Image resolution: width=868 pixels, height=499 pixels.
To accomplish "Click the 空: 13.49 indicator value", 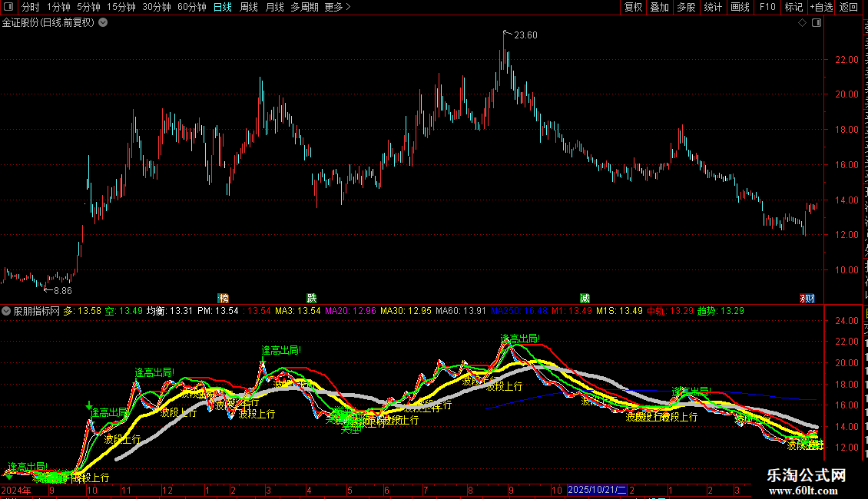I will click(x=124, y=311).
